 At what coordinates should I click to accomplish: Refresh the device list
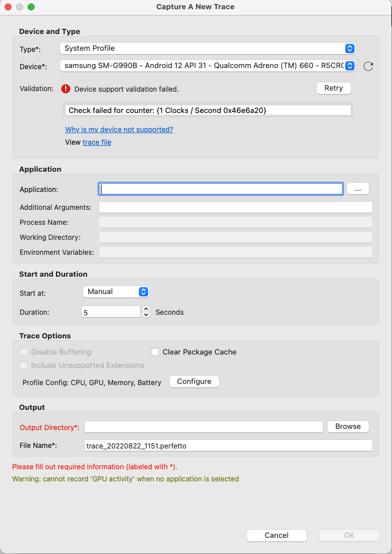point(368,66)
